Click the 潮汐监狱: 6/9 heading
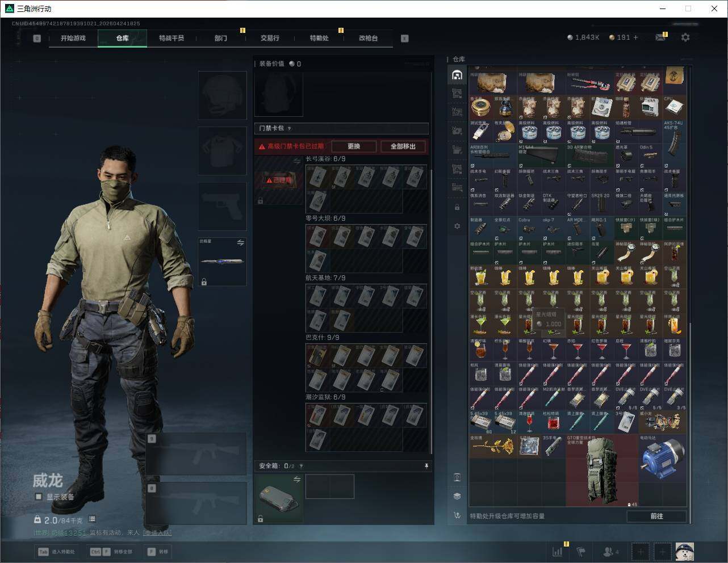Image resolution: width=728 pixels, height=563 pixels. point(325,397)
